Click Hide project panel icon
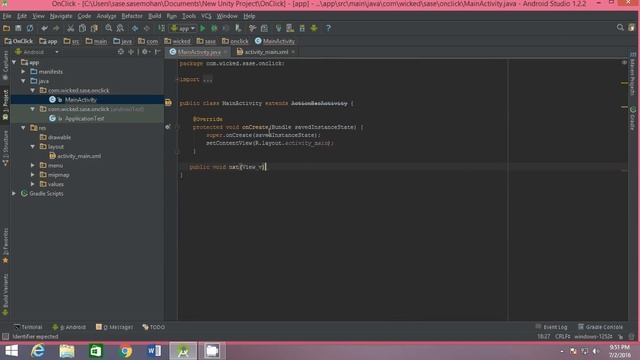 (x=157, y=52)
